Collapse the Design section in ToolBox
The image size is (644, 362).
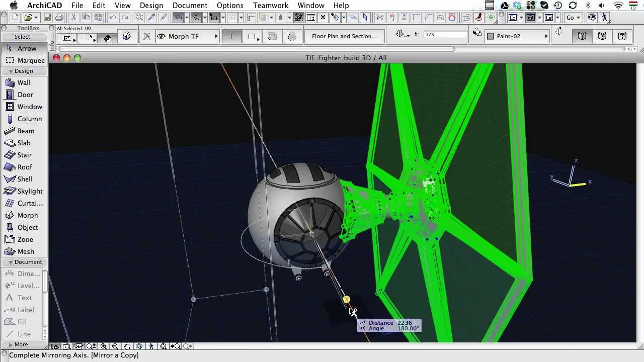click(x=11, y=71)
